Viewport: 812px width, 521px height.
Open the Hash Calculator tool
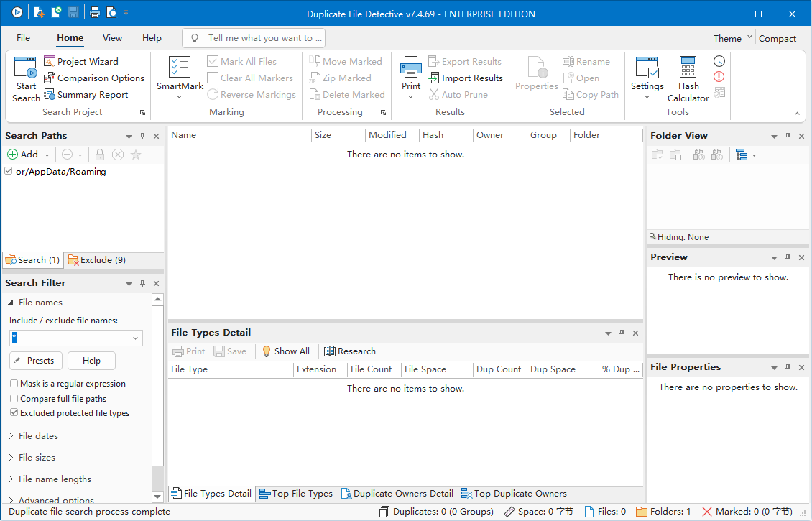688,68
